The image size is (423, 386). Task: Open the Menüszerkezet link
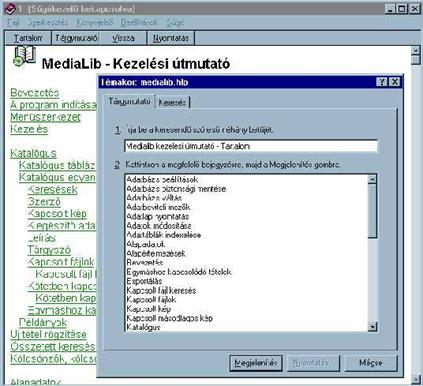pyautogui.click(x=45, y=117)
